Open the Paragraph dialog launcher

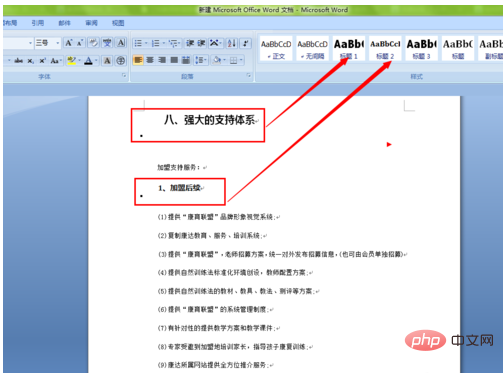(x=249, y=76)
